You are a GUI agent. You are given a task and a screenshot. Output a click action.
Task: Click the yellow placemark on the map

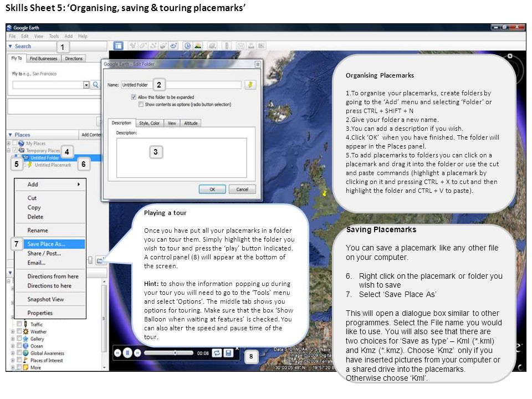click(325, 193)
